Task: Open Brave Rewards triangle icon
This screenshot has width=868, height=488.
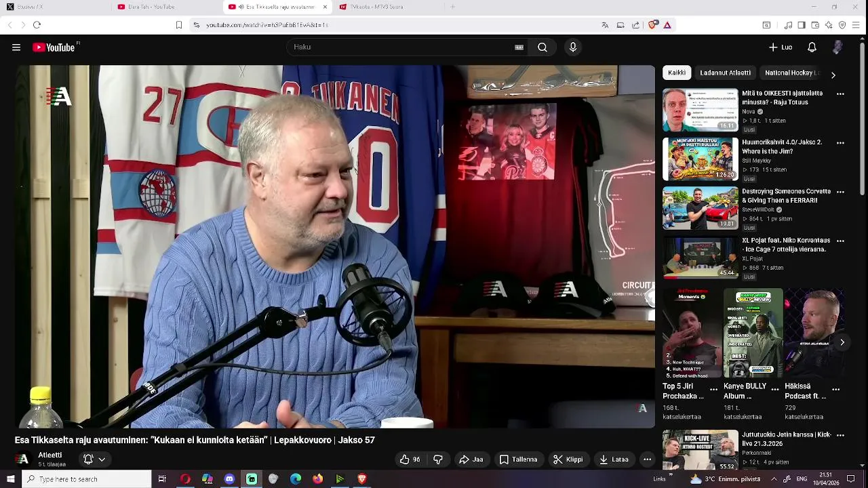Action: click(x=667, y=25)
